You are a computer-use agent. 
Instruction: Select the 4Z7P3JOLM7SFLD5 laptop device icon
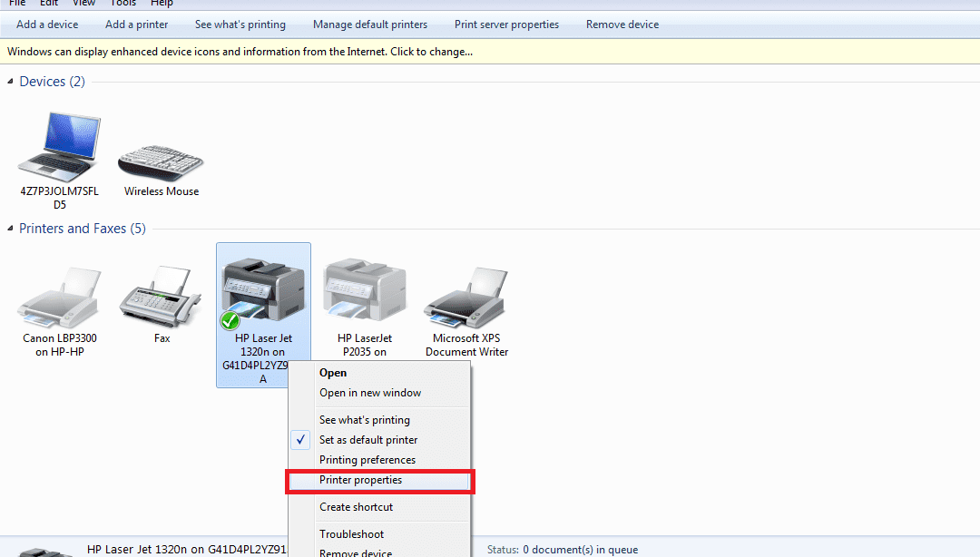pos(59,147)
